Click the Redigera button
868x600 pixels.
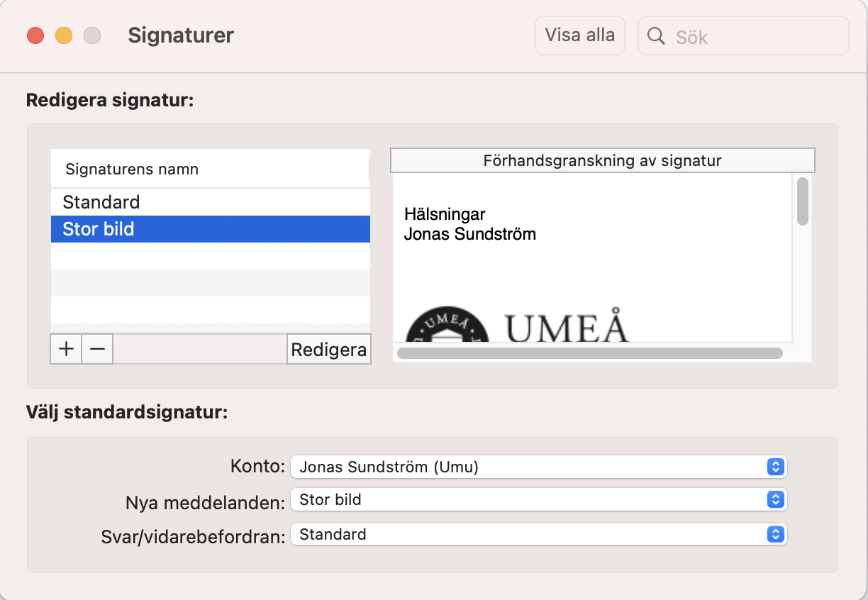[x=329, y=349]
